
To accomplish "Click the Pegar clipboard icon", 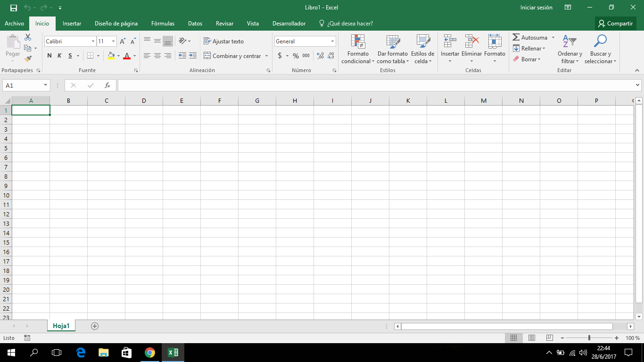I will point(13,42).
